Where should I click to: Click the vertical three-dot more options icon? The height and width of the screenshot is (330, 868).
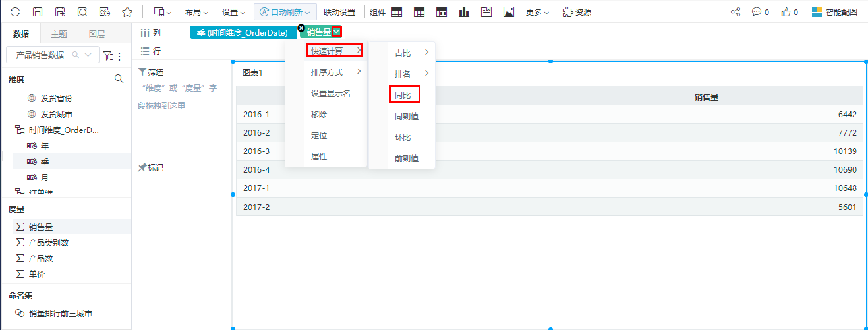(119, 56)
